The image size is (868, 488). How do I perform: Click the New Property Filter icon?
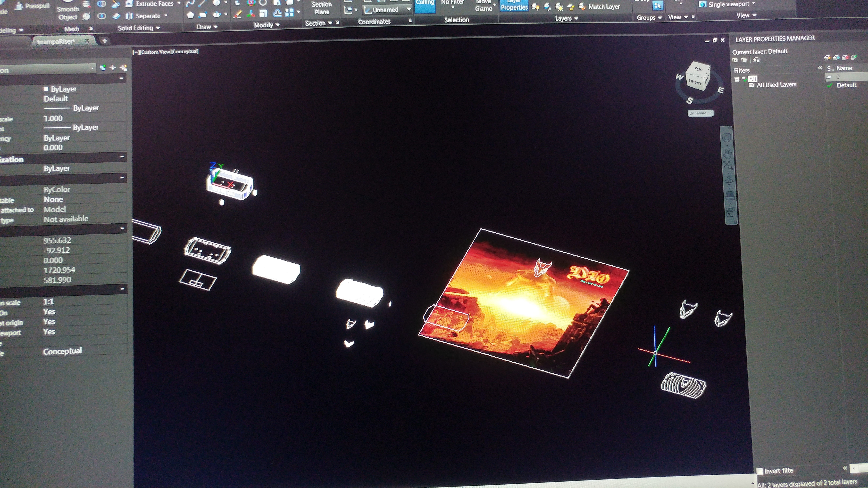click(735, 60)
